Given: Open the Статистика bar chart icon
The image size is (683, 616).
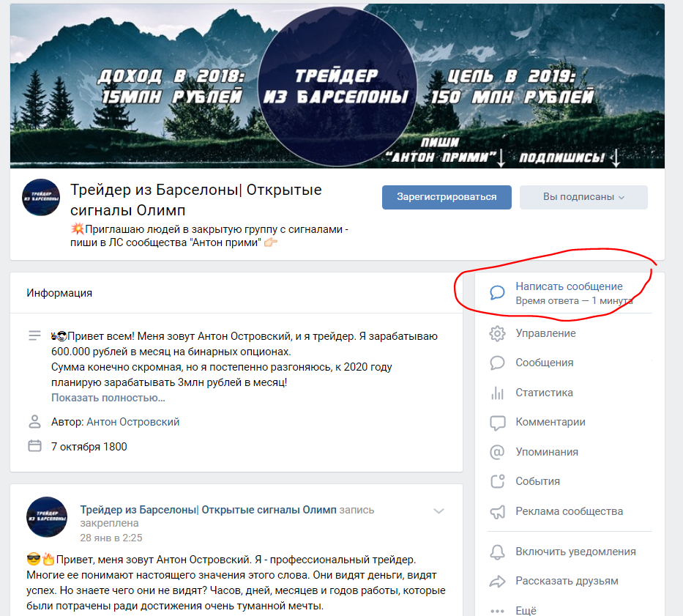Looking at the screenshot, I should [497, 393].
